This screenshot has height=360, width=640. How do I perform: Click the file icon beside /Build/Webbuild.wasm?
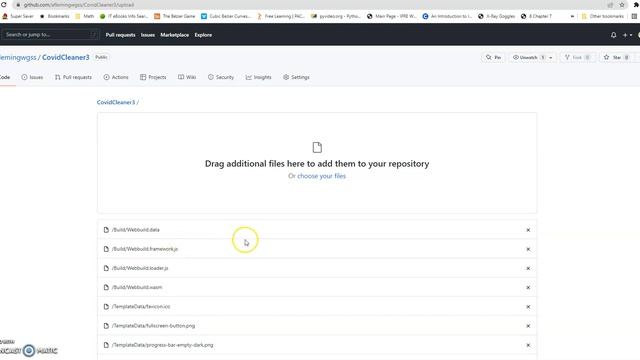[106, 287]
